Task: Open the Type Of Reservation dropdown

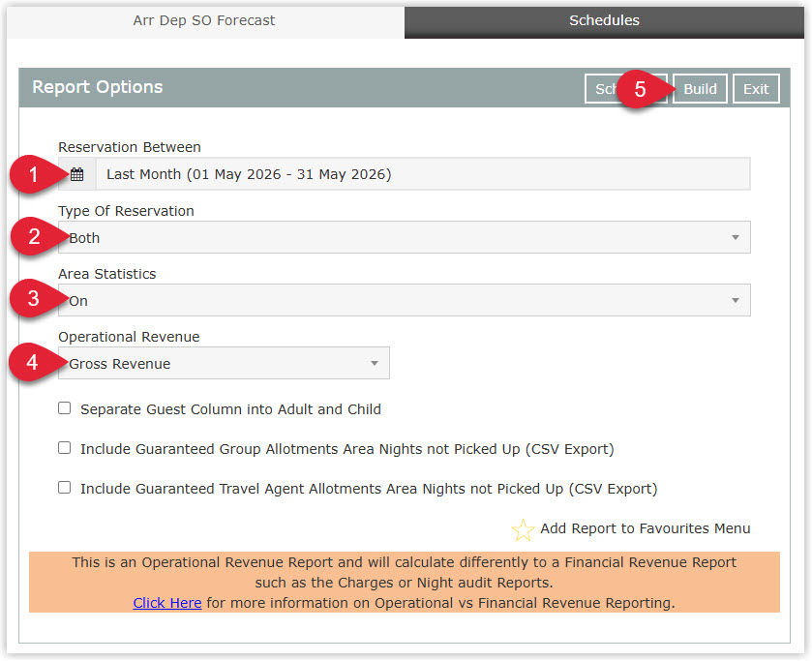Action: tap(404, 238)
